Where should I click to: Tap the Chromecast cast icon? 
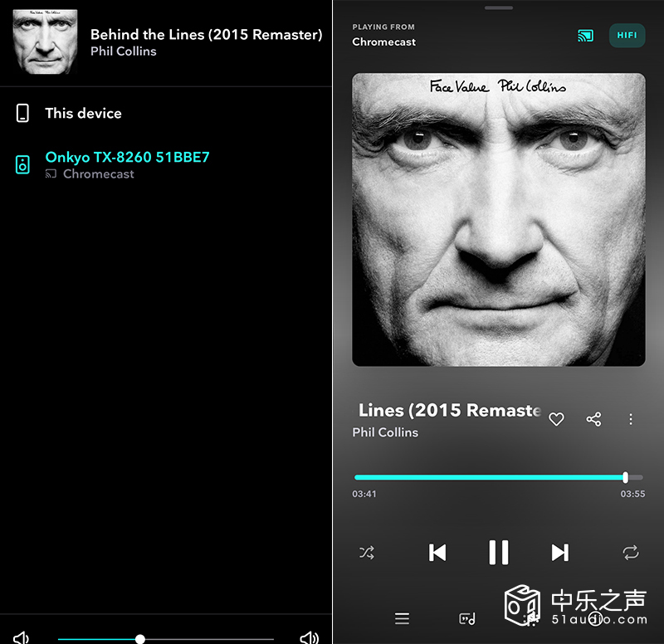pyautogui.click(x=586, y=36)
